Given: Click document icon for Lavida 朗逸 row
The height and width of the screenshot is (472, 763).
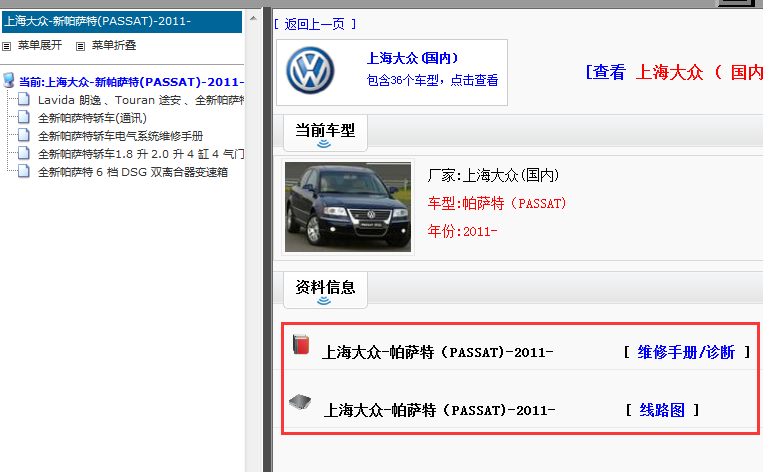Looking at the screenshot, I should (23, 99).
